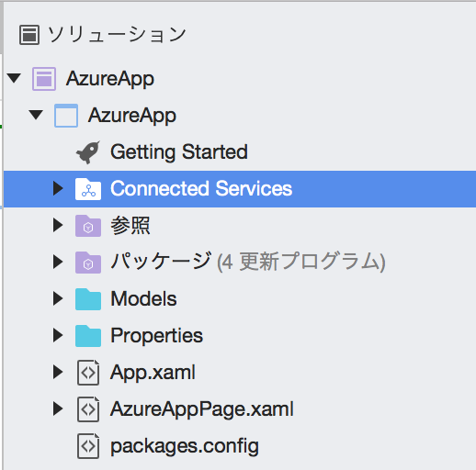Image resolution: width=476 pixels, height=470 pixels.
Task: Click the solution pad icon beside ソリューション
Action: pos(29,35)
